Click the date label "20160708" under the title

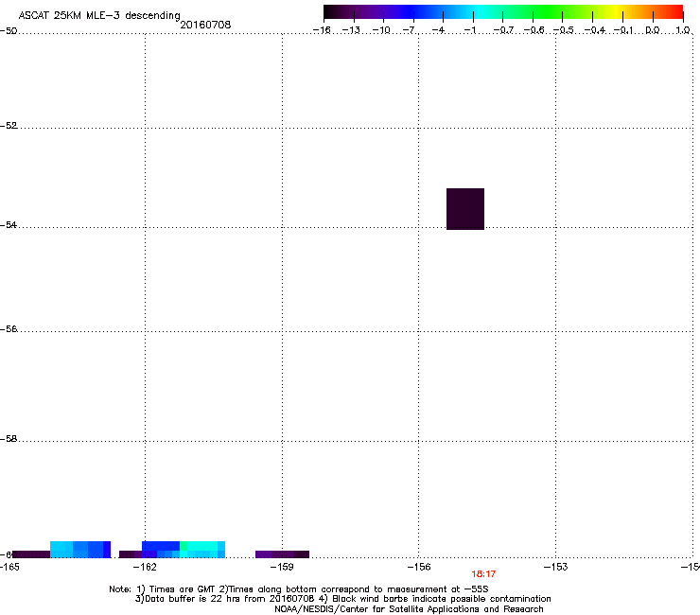205,25
